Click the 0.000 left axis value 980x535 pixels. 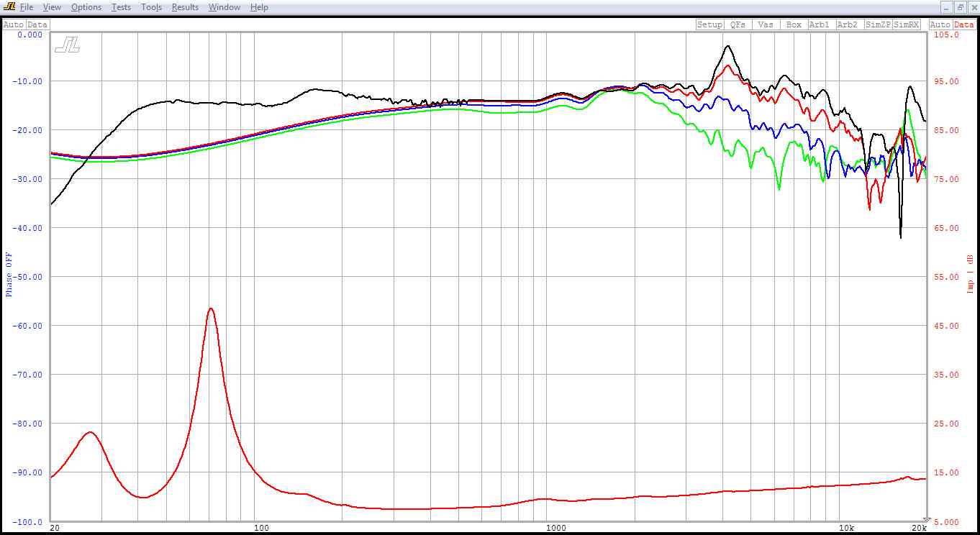click(x=30, y=35)
